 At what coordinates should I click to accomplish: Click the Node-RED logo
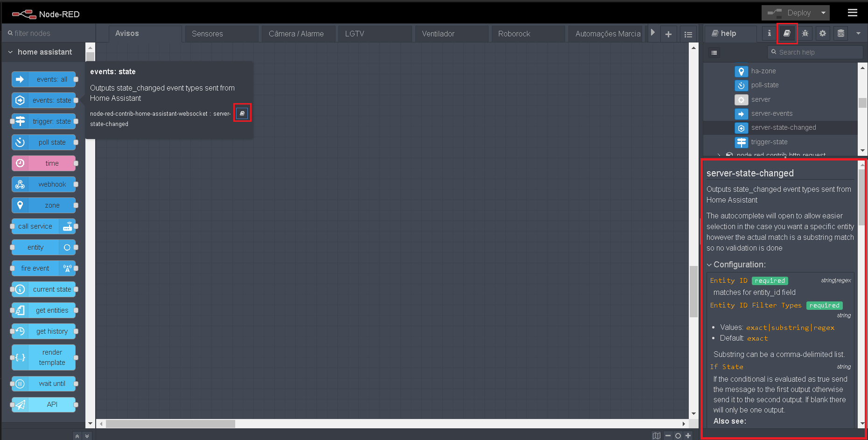pos(46,14)
